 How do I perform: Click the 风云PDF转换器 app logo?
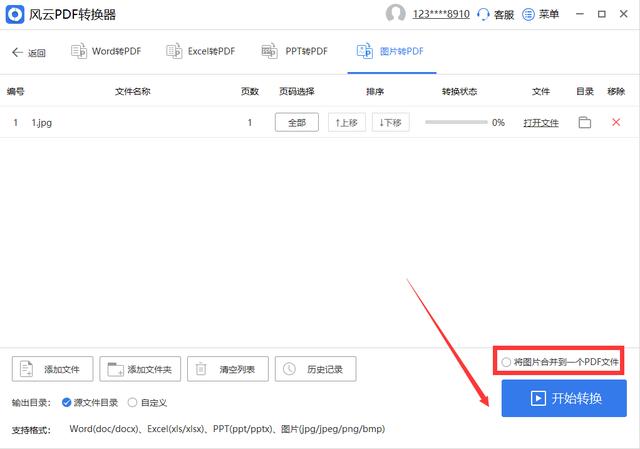15,14
